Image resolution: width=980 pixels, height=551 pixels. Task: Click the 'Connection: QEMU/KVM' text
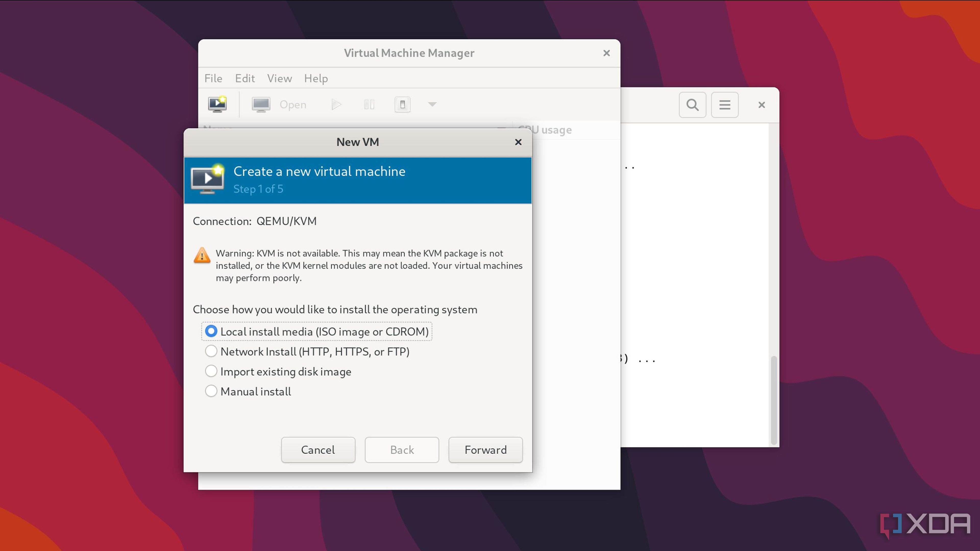pos(254,221)
